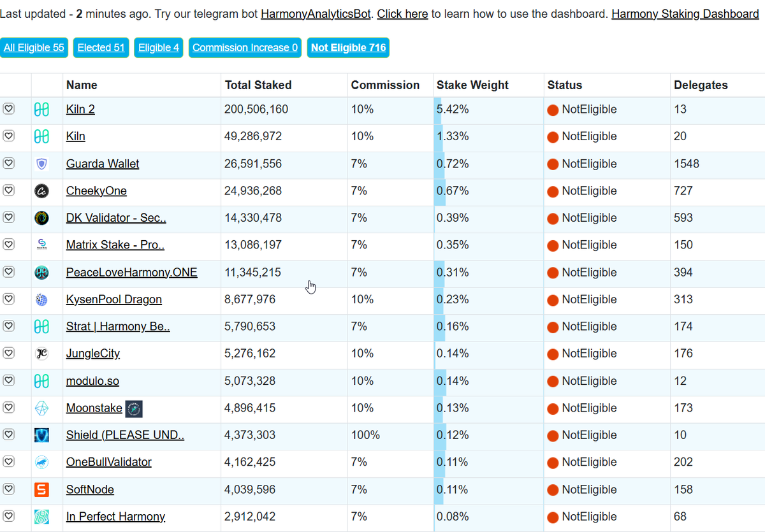
Task: Open the PeaceLoveHarmony.ONE validator link
Action: point(132,272)
